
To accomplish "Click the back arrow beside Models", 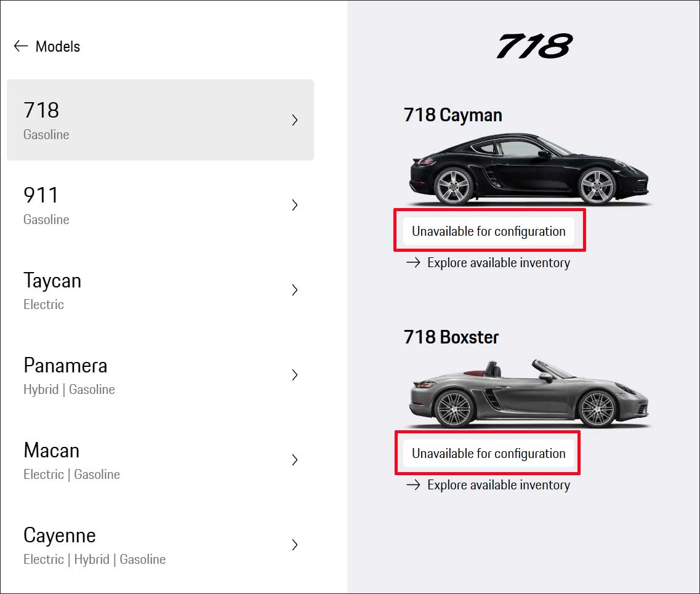I will [21, 46].
